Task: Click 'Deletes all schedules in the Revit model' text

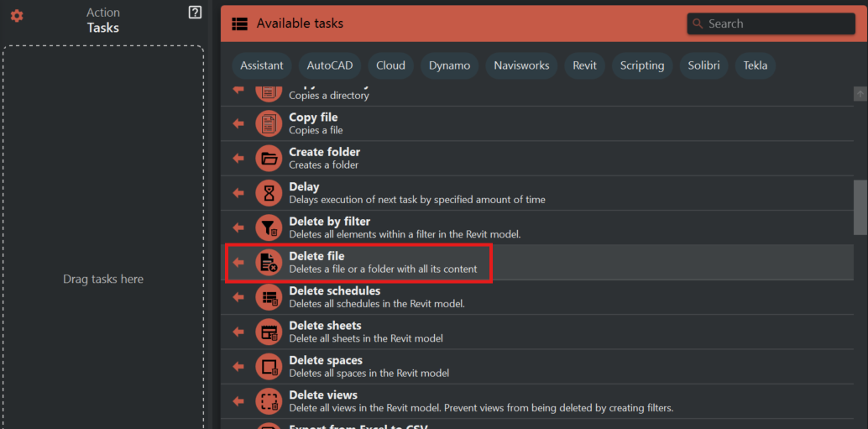Action: (x=376, y=304)
